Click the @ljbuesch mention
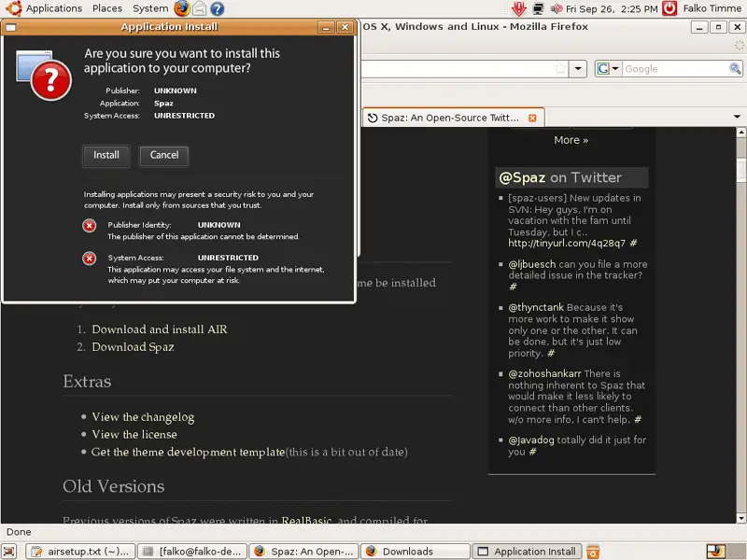The image size is (747, 560). 531,264
